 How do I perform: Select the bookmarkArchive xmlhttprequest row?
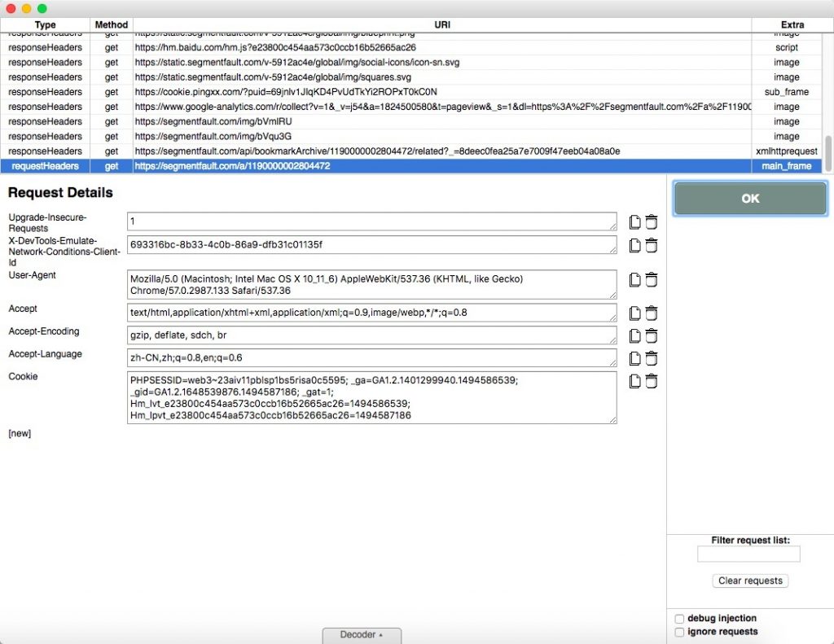click(x=377, y=151)
